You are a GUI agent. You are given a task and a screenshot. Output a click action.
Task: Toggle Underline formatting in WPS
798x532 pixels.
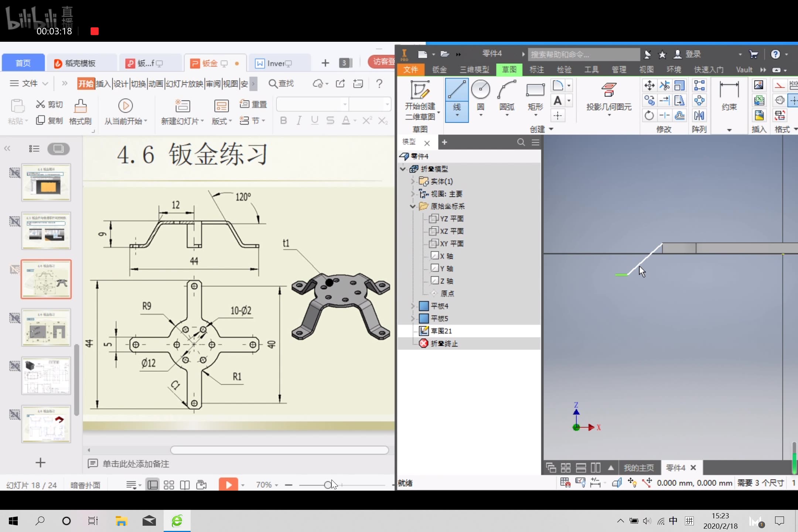(x=314, y=120)
